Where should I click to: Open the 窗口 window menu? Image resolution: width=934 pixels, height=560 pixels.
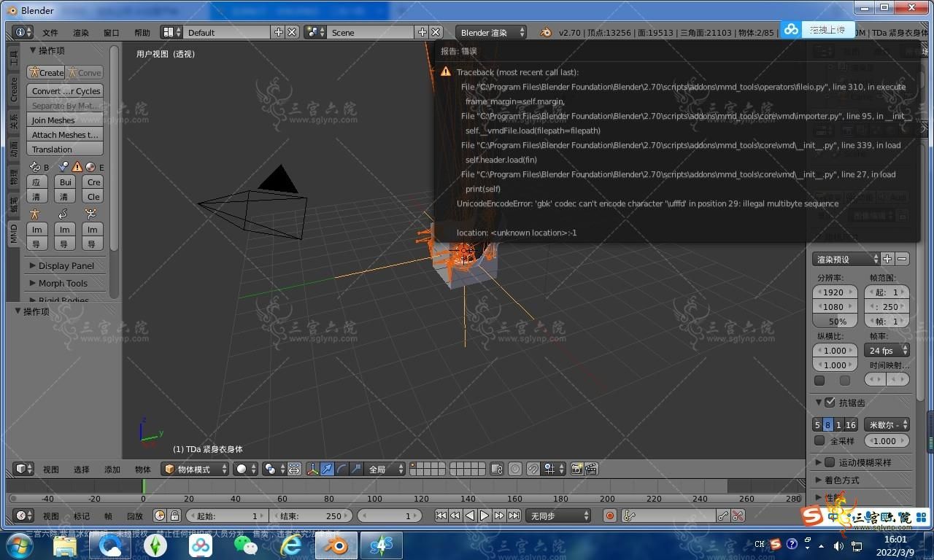[x=112, y=33]
